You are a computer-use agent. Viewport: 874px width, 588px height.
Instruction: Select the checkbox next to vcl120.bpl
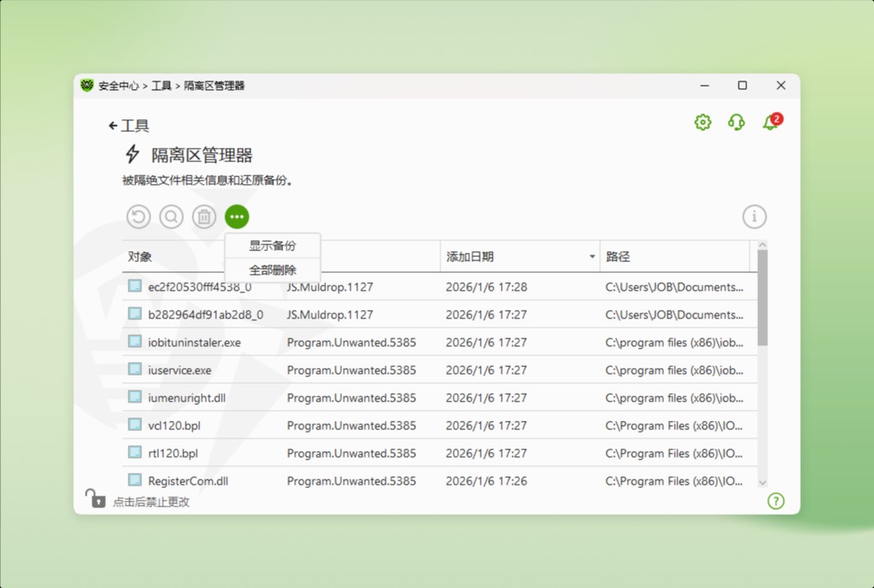[x=135, y=425]
